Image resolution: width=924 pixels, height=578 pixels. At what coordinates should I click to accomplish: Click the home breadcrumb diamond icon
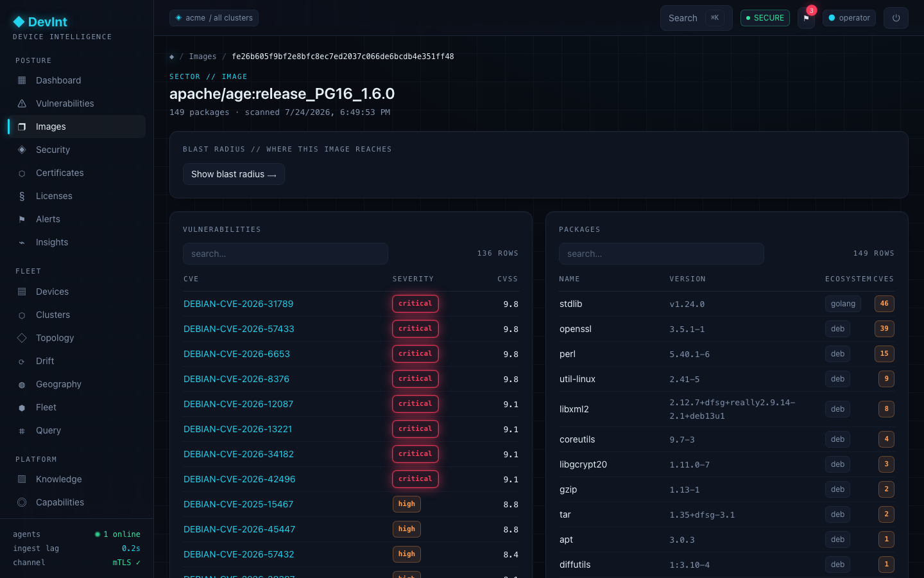click(171, 57)
